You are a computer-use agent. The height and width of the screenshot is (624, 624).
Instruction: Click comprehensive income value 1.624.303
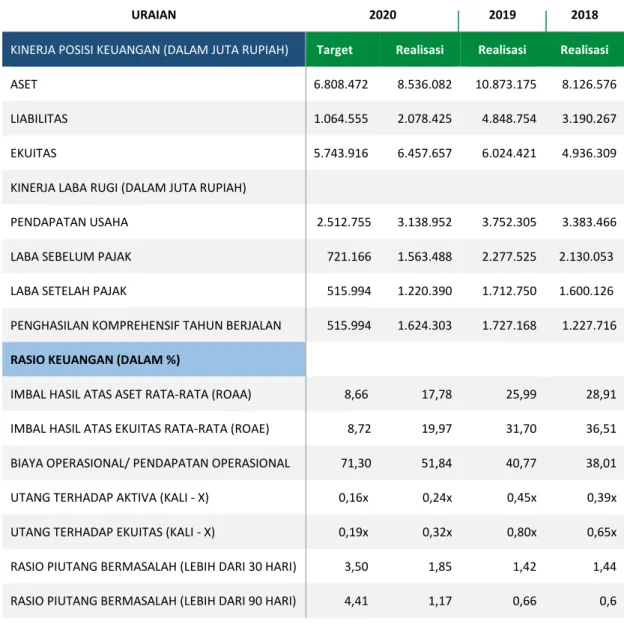425,326
